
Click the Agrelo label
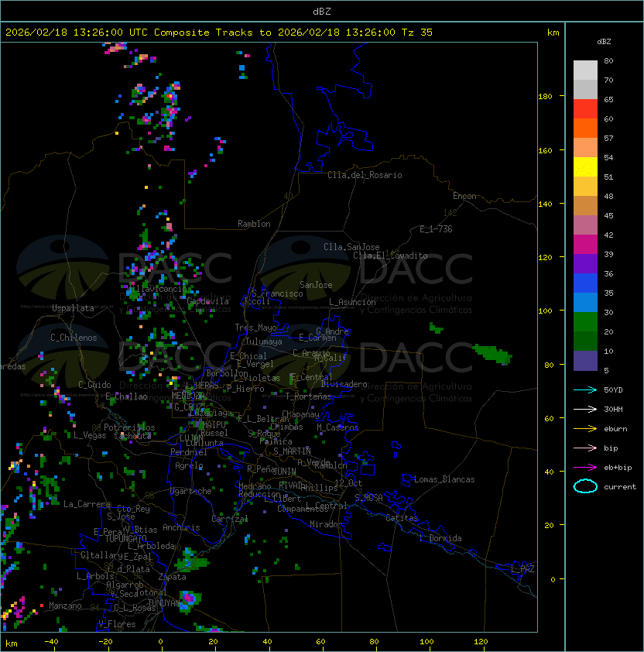pyautogui.click(x=189, y=465)
